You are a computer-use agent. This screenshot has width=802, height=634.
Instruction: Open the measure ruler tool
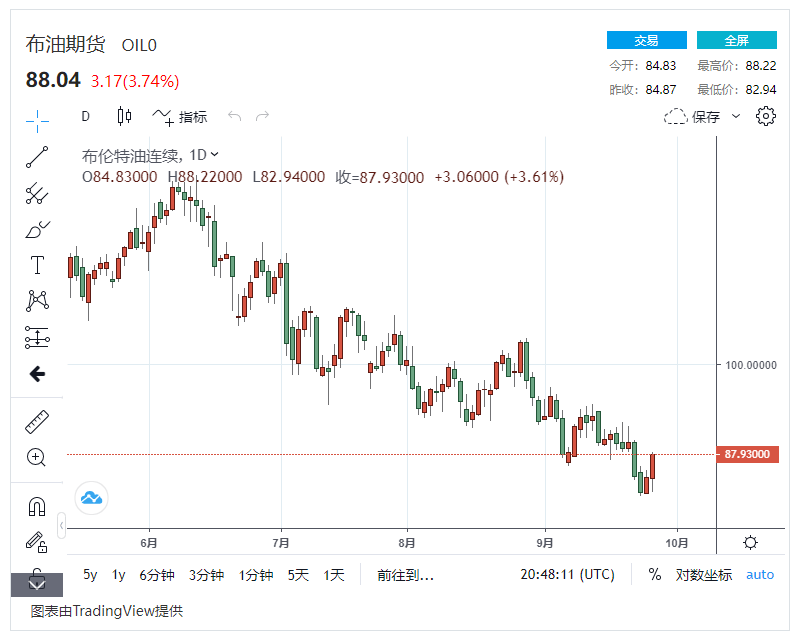click(37, 421)
